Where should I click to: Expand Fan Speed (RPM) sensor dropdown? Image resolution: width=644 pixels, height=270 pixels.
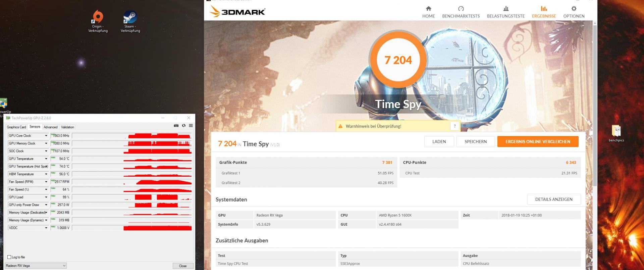click(46, 182)
